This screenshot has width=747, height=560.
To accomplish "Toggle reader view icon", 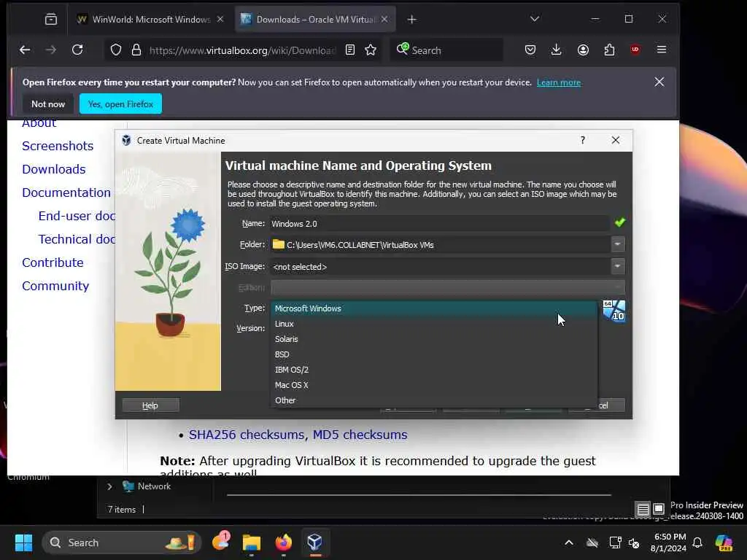I will tap(350, 50).
